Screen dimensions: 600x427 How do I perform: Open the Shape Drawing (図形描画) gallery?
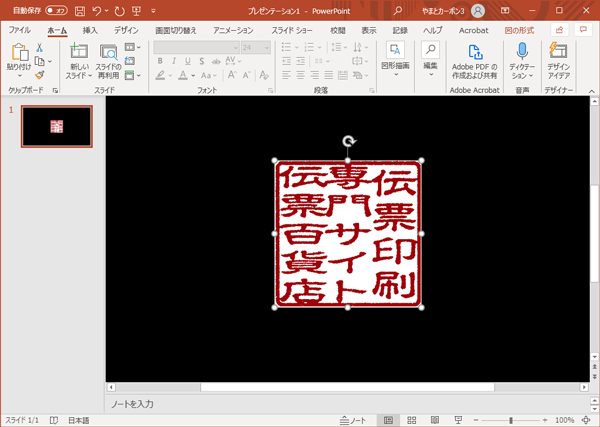coord(395,52)
